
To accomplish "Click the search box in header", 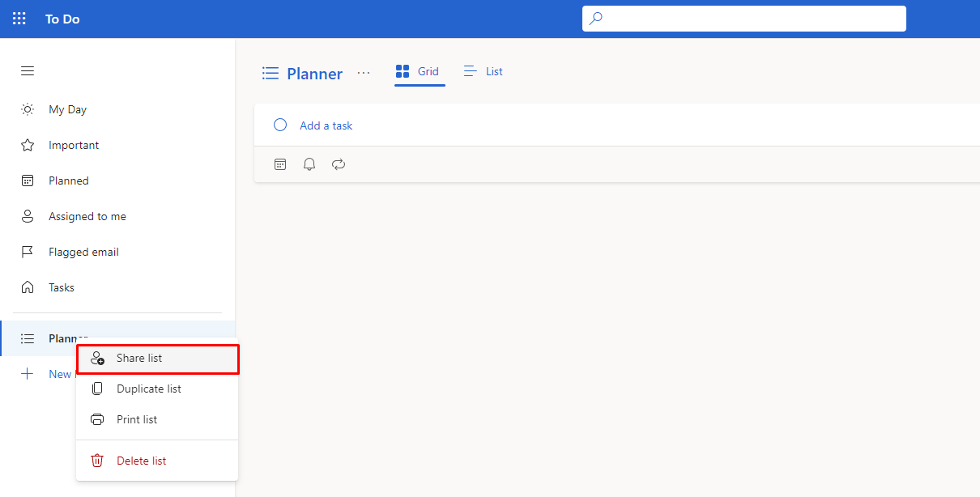I will (x=744, y=19).
